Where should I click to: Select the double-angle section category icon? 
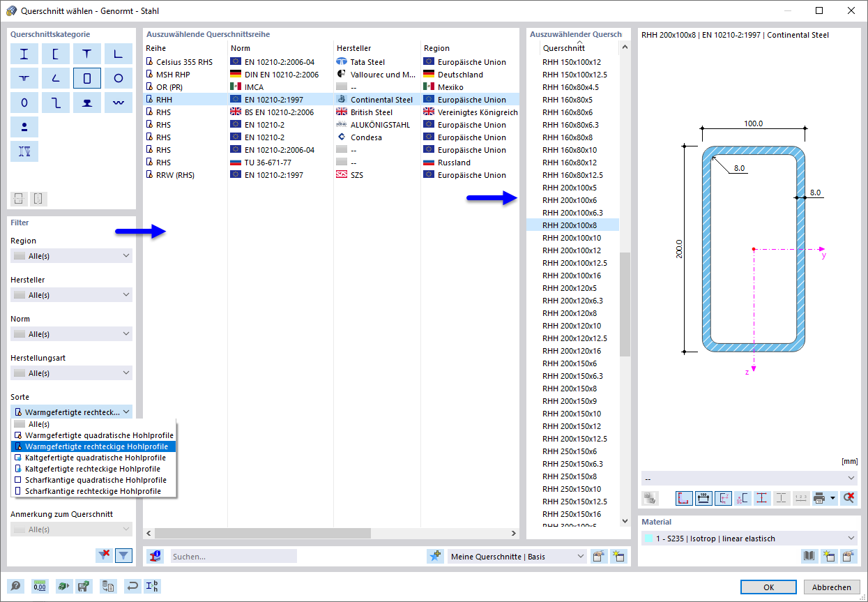point(24,78)
